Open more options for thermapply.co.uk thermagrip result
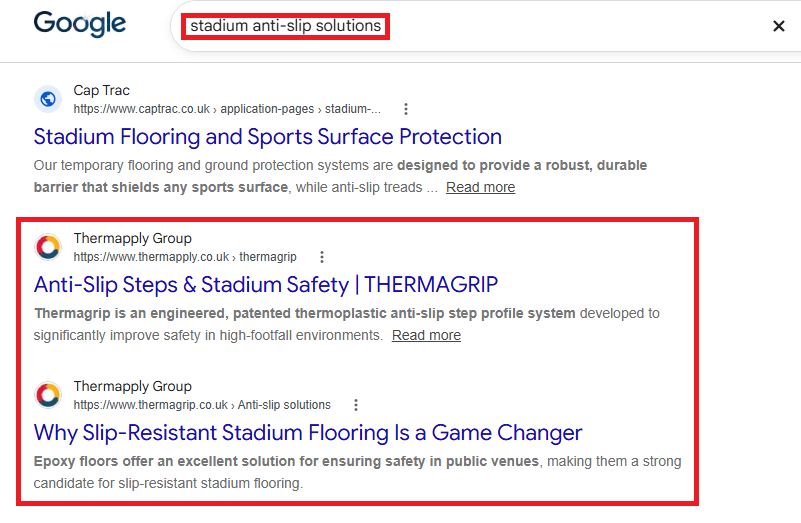This screenshot has width=801, height=523. [322, 257]
